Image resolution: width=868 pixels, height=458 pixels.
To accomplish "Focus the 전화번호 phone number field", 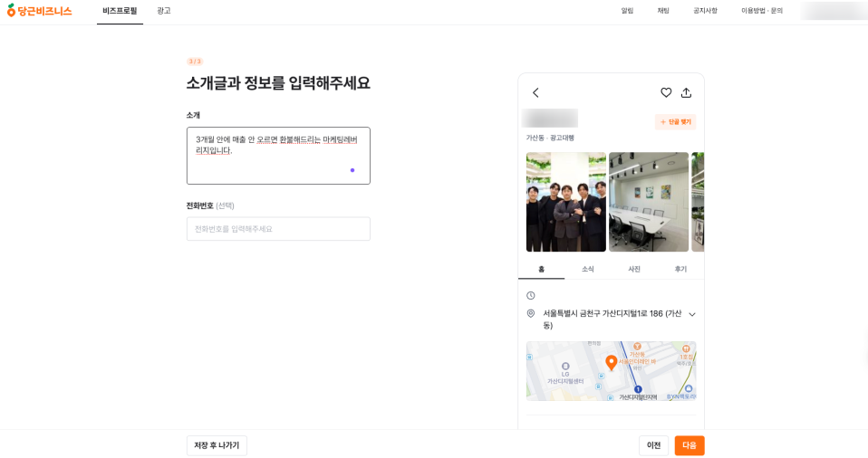I will [278, 229].
